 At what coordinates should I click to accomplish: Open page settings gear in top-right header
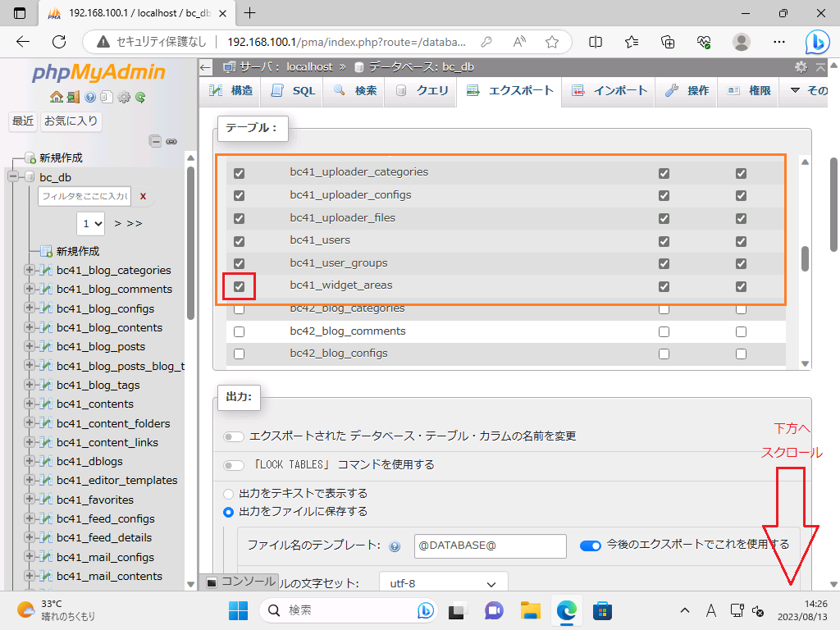tap(801, 67)
